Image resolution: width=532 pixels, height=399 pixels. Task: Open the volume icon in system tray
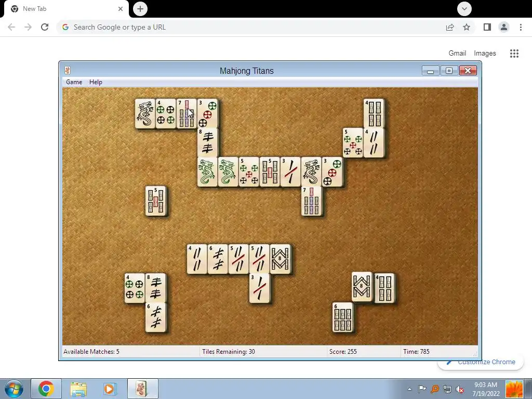pos(460,389)
